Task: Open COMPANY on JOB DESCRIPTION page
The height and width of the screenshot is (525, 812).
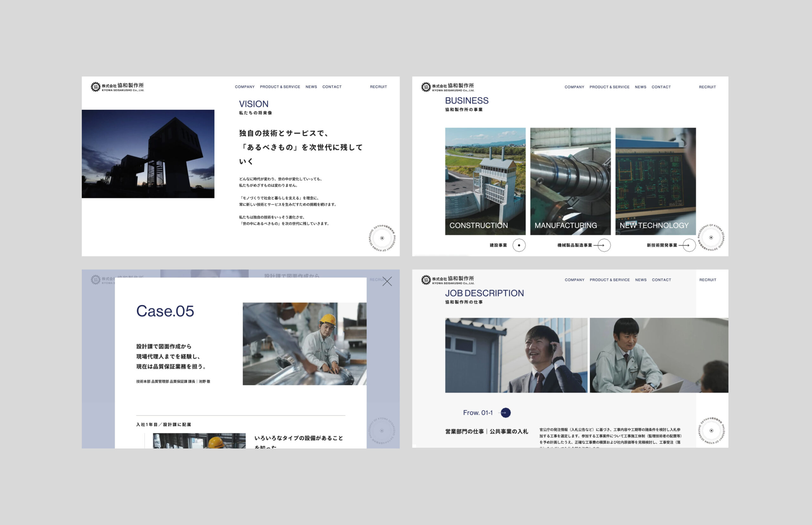Action: 574,280
